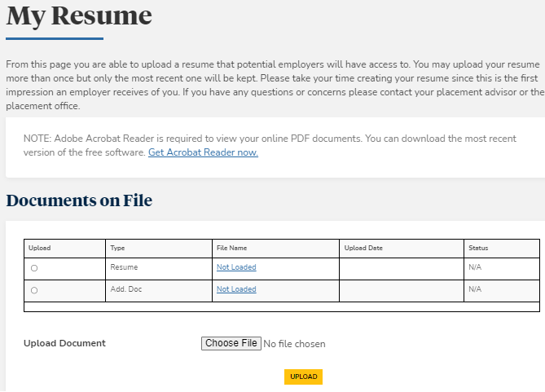Click the File Name column header
The image size is (545, 392).
tap(231, 248)
